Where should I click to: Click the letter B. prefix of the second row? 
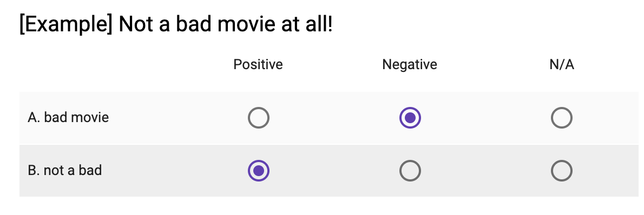coord(34,170)
